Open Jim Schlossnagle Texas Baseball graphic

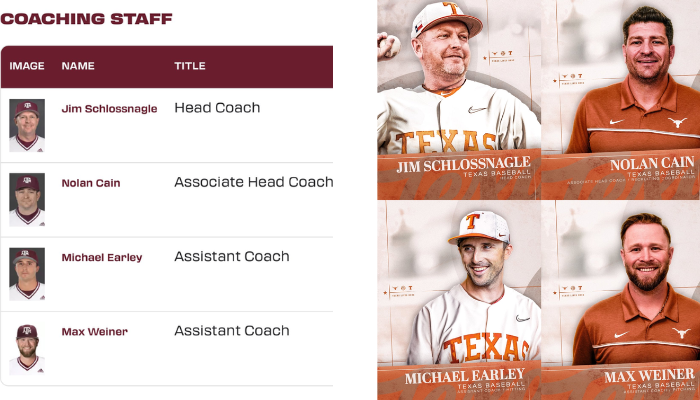pyautogui.click(x=459, y=100)
